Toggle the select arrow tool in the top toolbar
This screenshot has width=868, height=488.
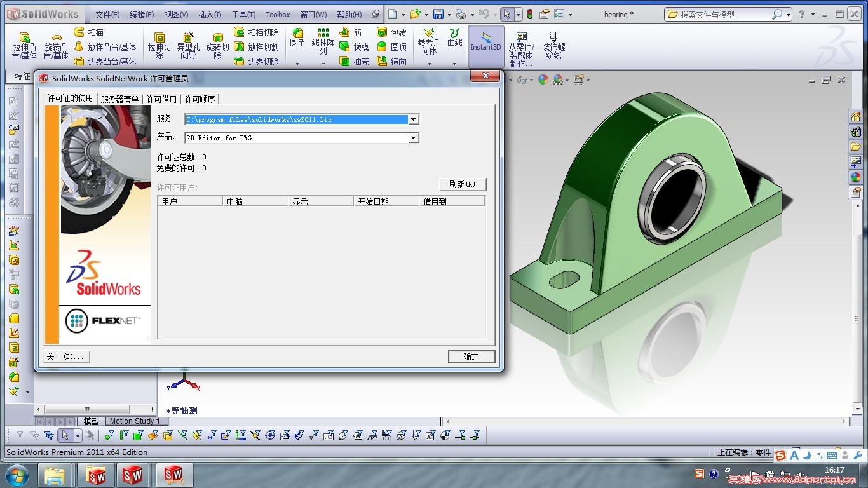(506, 14)
